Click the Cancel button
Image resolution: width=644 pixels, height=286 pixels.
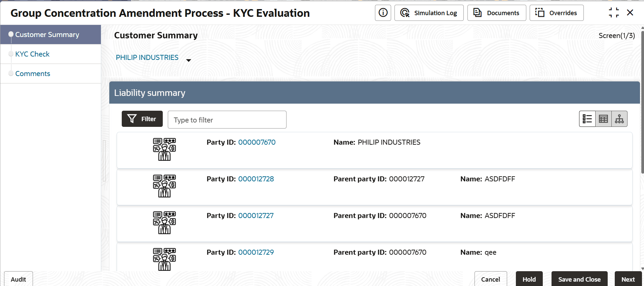(491, 279)
